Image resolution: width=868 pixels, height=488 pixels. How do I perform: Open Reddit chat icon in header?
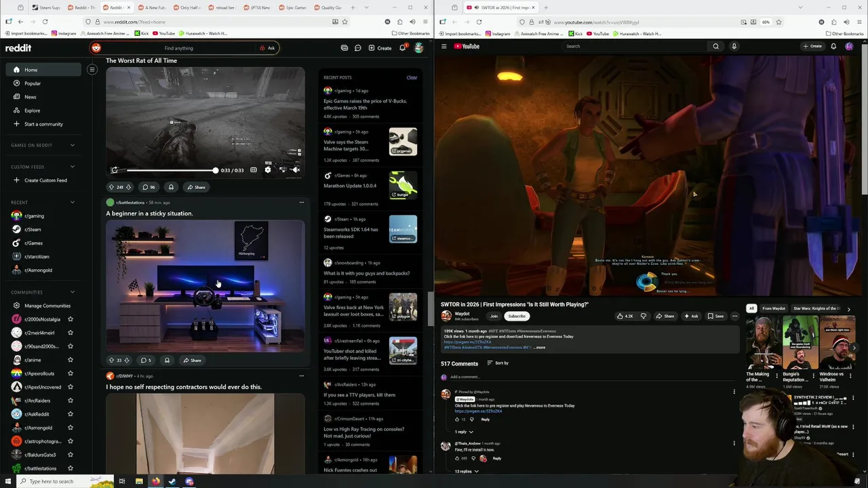pos(357,48)
